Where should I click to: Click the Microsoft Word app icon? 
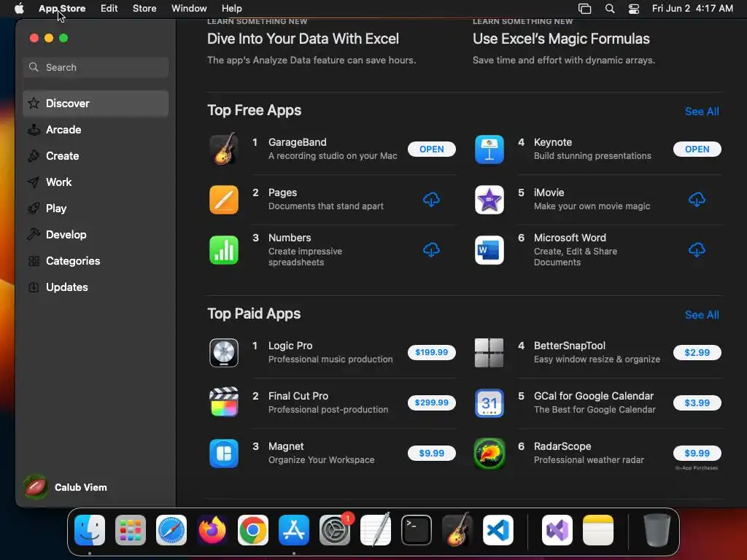click(x=489, y=250)
